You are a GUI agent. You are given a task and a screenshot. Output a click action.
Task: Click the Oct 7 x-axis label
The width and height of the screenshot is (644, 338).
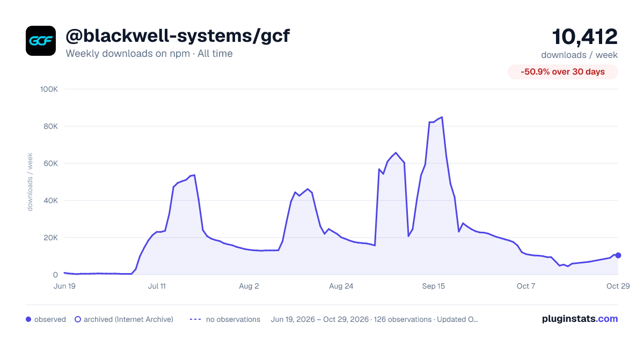click(526, 286)
